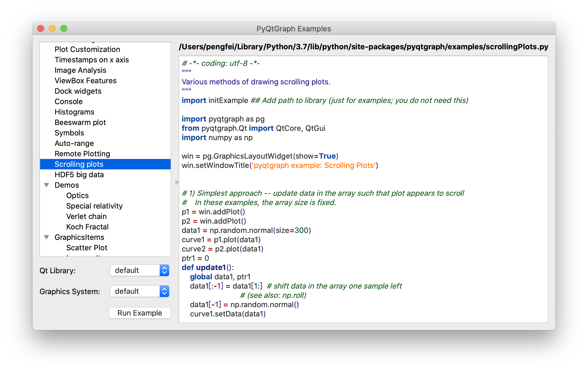Choose ViewBox Features in the list

[x=85, y=81]
